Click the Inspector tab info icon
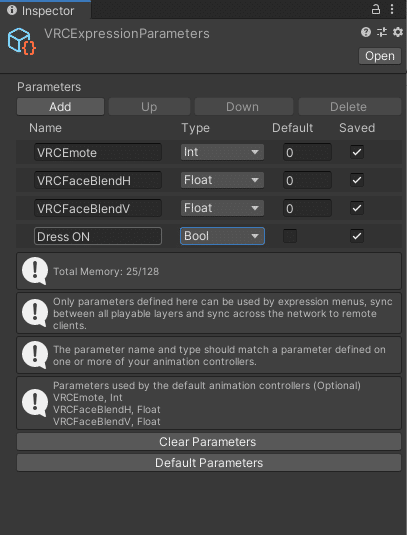 [x=12, y=11]
